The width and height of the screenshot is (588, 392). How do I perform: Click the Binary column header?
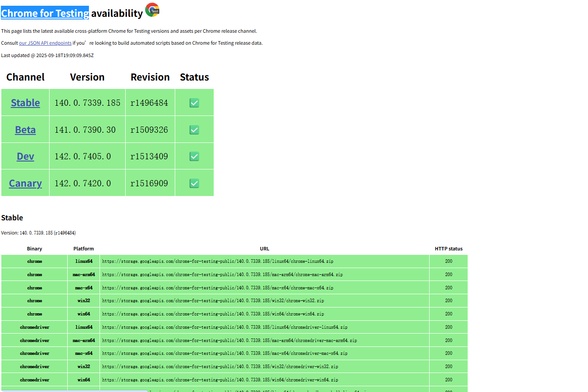coord(35,249)
